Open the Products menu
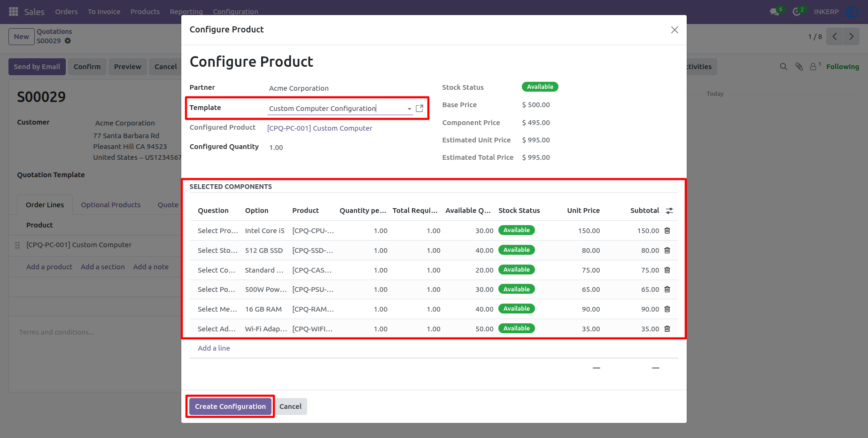The width and height of the screenshot is (868, 438). pyautogui.click(x=145, y=12)
